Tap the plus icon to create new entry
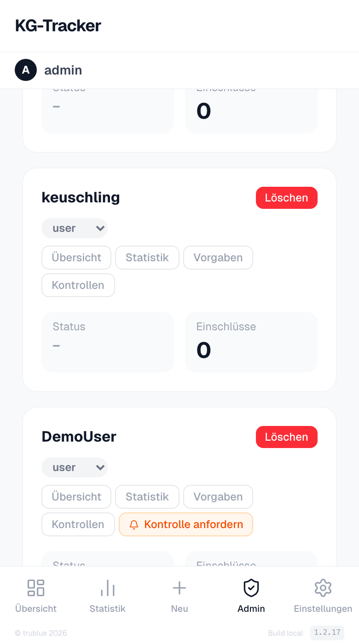This screenshot has width=359, height=644. (179, 588)
